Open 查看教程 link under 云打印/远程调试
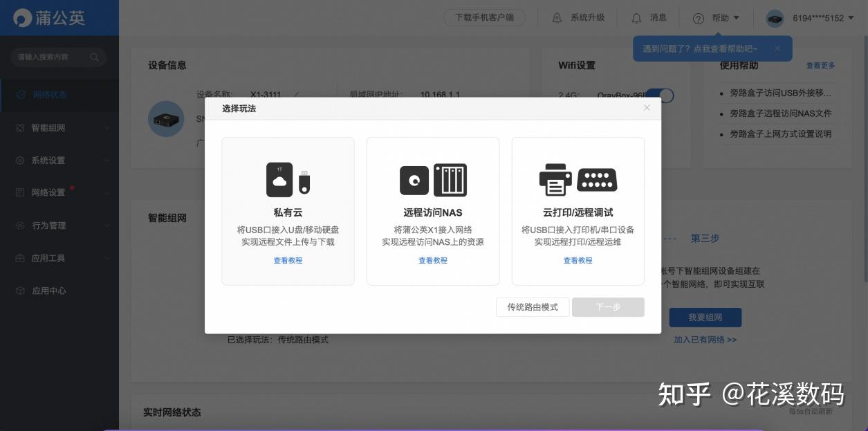Screen dimensions: 868x431 [578, 261]
